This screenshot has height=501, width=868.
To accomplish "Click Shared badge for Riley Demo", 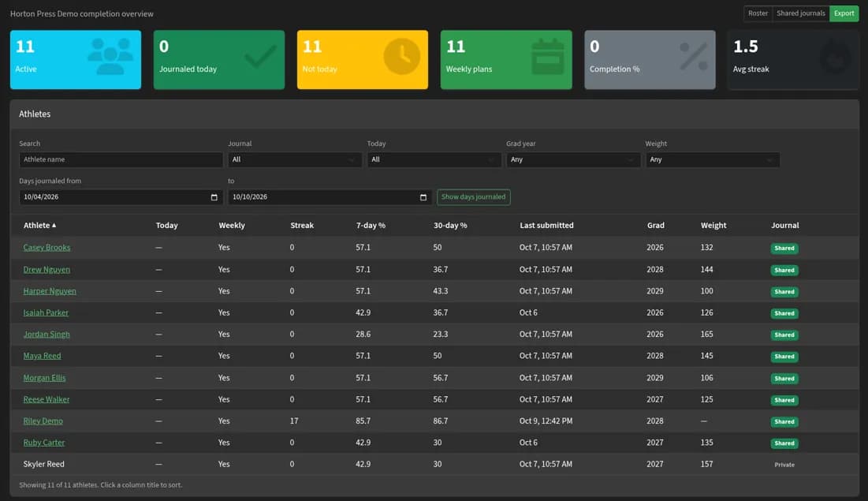I will tap(784, 422).
